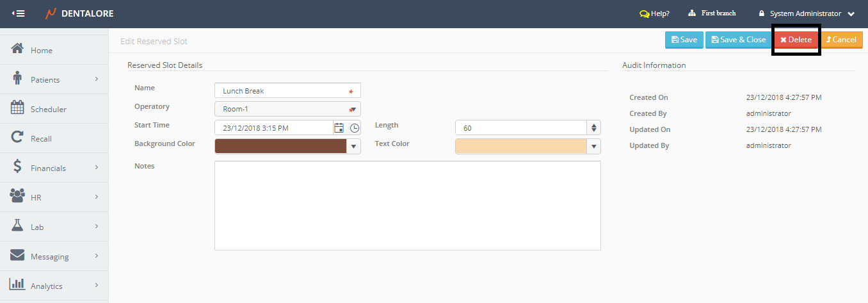The height and width of the screenshot is (303, 868).
Task: Open the clock time picker icon
Action: point(355,128)
